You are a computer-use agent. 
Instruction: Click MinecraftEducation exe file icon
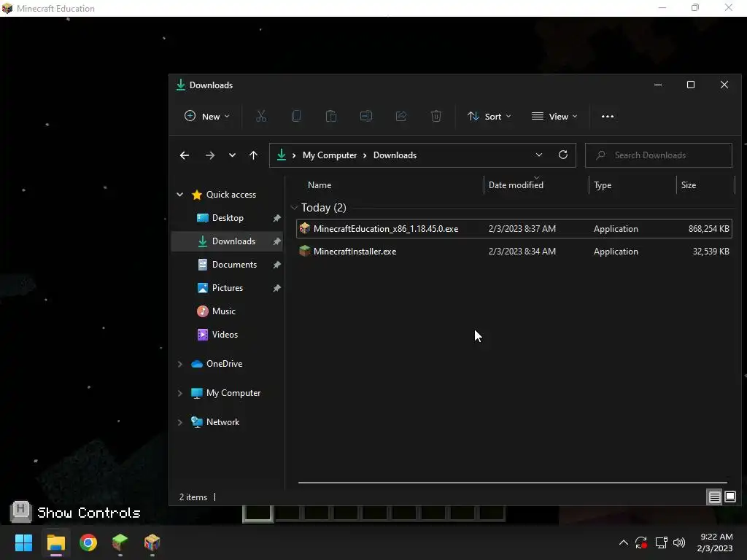pos(304,228)
